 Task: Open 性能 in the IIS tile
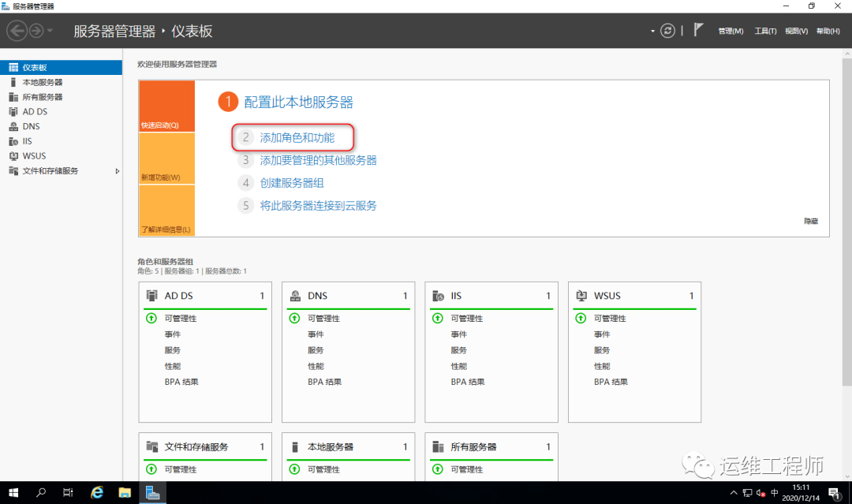point(458,366)
